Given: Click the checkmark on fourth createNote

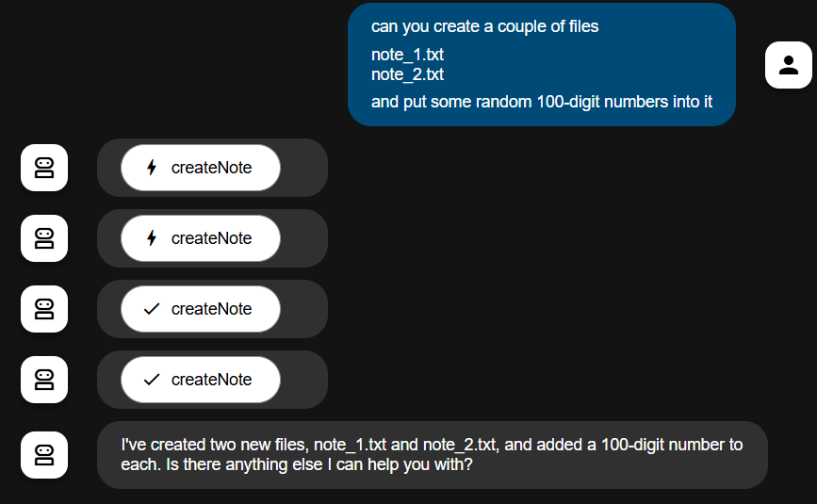Looking at the screenshot, I should point(151,380).
